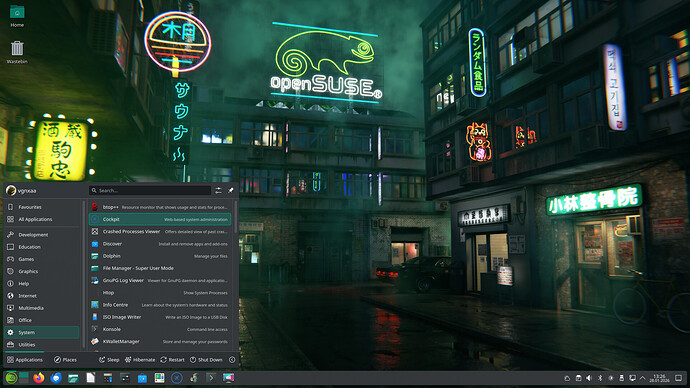Open KWalletManager
690x388 pixels.
click(x=160, y=341)
